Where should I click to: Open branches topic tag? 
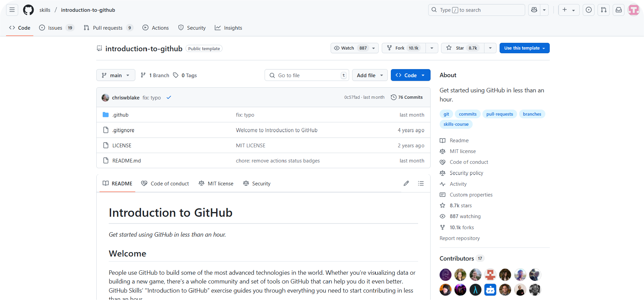[x=532, y=114]
